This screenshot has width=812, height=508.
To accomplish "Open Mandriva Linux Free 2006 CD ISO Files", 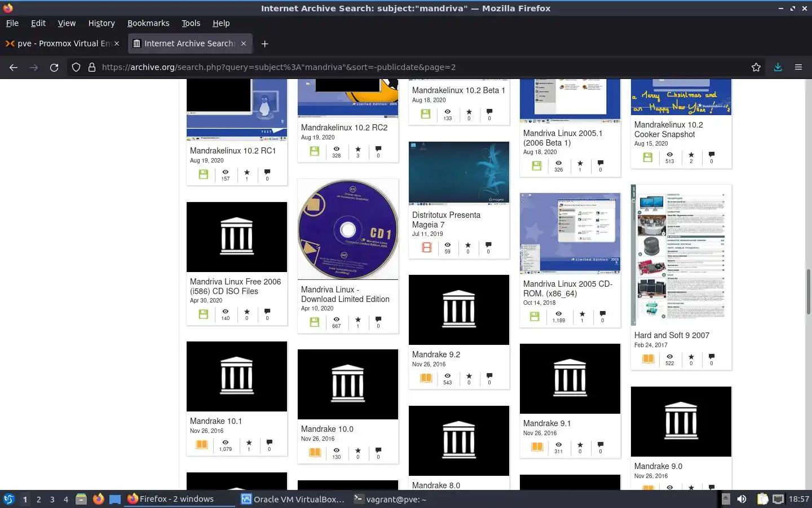I will (235, 286).
